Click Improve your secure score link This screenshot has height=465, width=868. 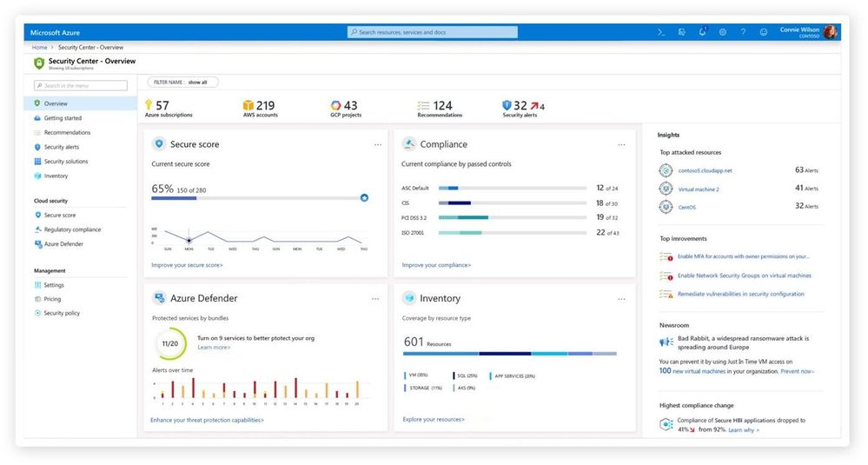tap(187, 265)
